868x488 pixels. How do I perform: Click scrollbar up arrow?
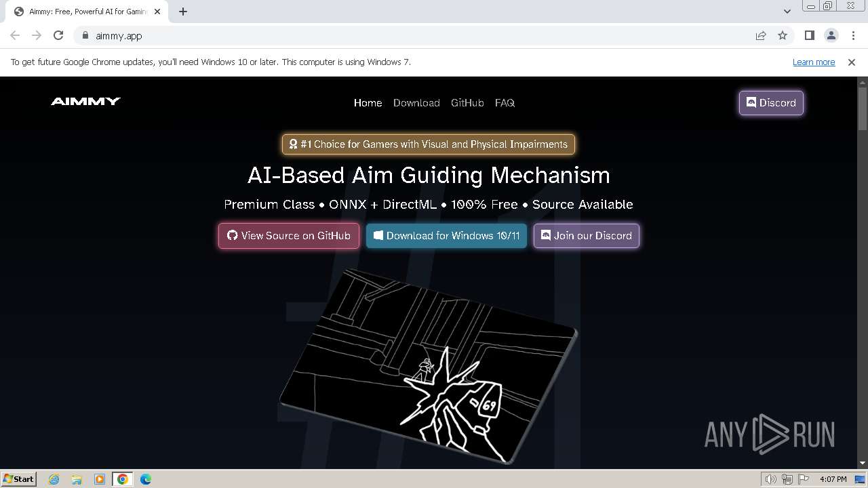coord(863,82)
